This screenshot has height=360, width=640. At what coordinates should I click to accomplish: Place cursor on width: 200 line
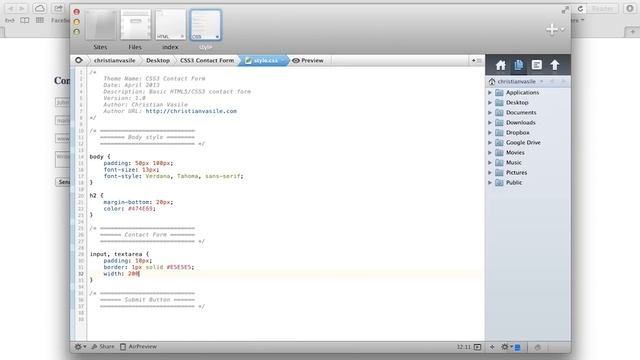[x=122, y=274]
